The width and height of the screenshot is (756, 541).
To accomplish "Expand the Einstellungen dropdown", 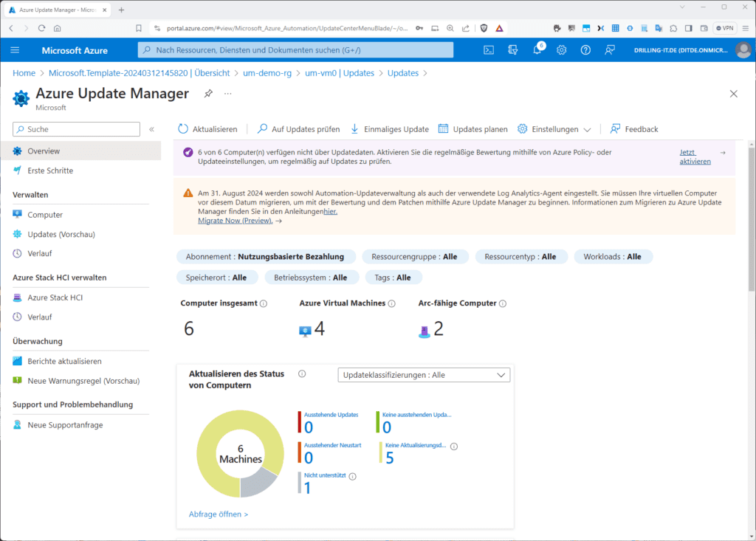I will (x=554, y=129).
